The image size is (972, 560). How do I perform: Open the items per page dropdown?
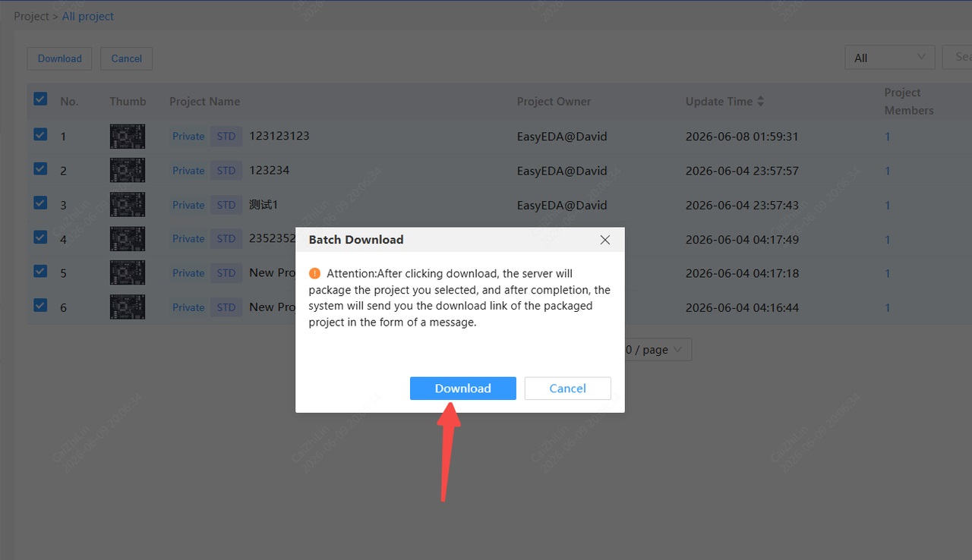(x=655, y=350)
